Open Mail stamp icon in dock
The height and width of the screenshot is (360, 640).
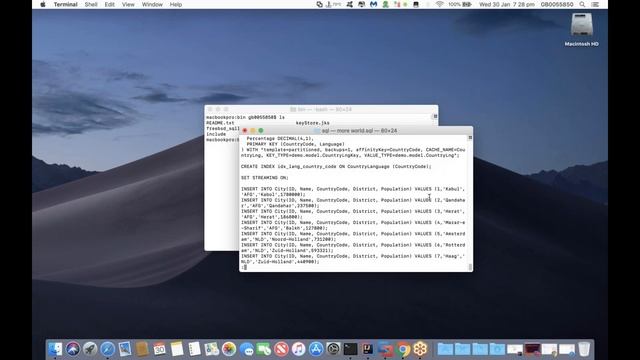click(x=125, y=349)
